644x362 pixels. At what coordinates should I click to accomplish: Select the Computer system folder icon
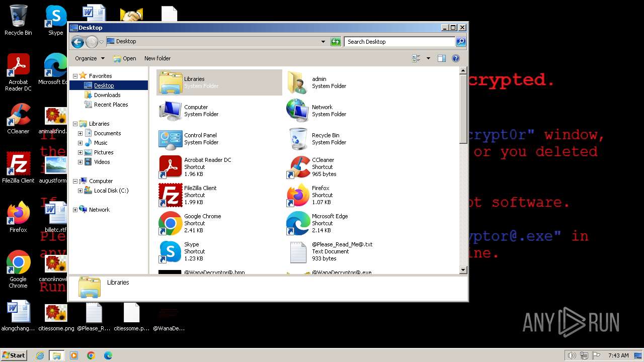click(171, 111)
